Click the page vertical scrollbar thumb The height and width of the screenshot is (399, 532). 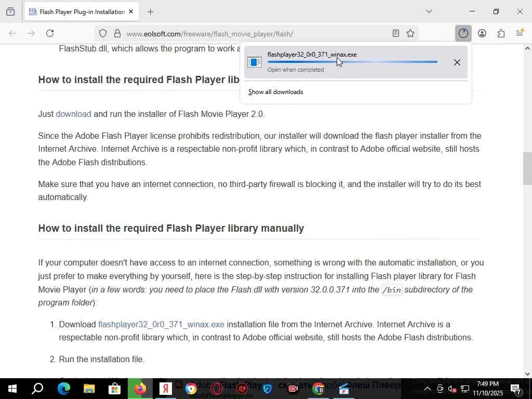pyautogui.click(x=527, y=169)
